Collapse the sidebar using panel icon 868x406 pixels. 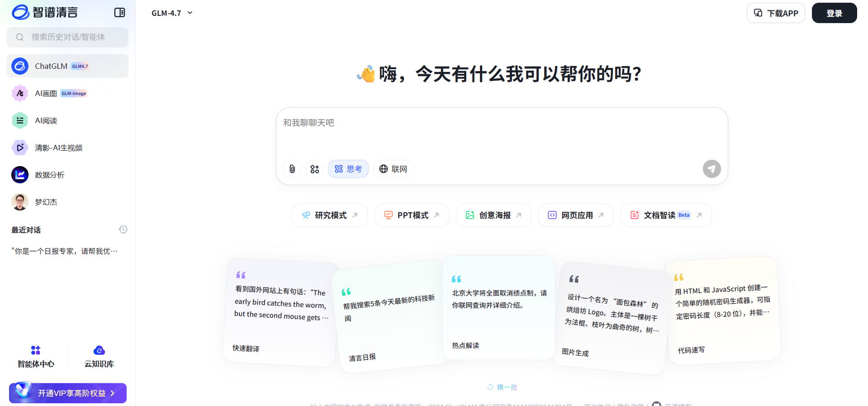point(119,13)
